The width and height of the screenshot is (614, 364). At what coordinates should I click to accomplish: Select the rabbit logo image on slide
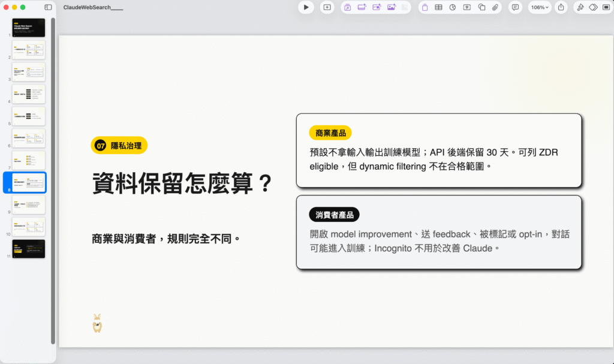tap(97, 323)
